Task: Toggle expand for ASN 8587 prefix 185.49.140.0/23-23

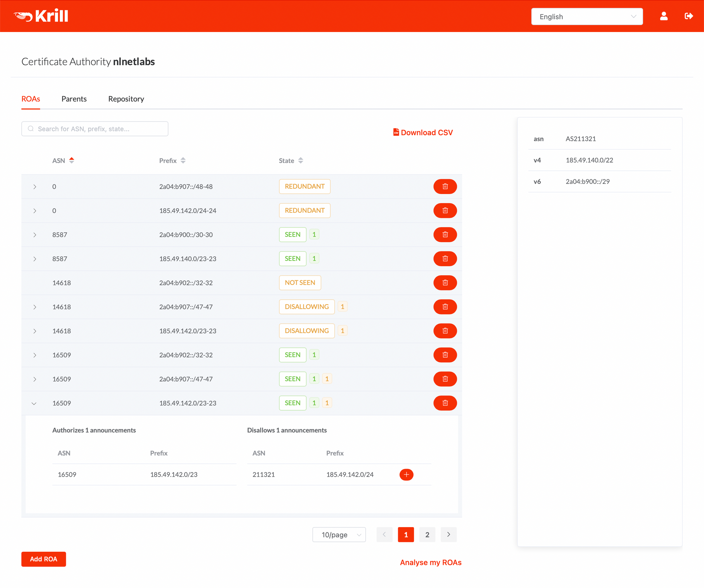Action: pyautogui.click(x=35, y=258)
